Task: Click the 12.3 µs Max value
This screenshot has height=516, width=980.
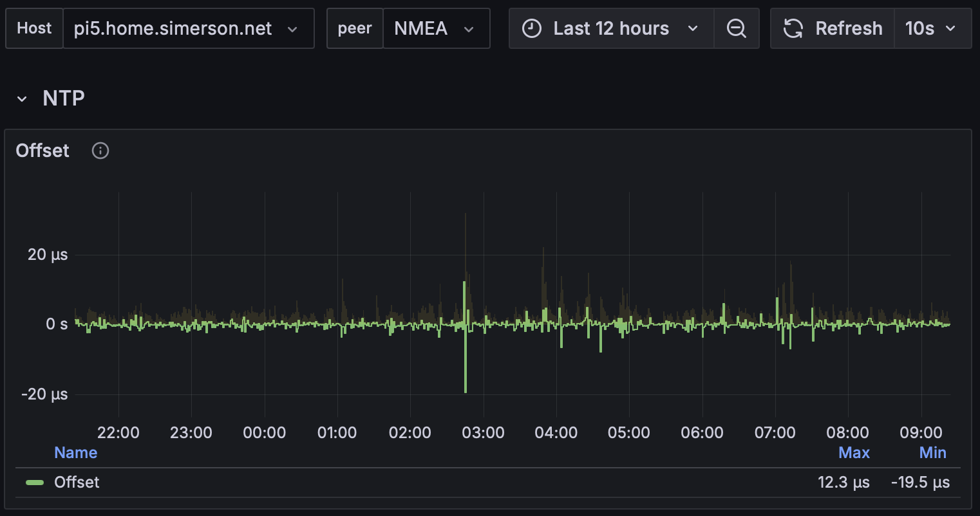Action: (x=843, y=483)
